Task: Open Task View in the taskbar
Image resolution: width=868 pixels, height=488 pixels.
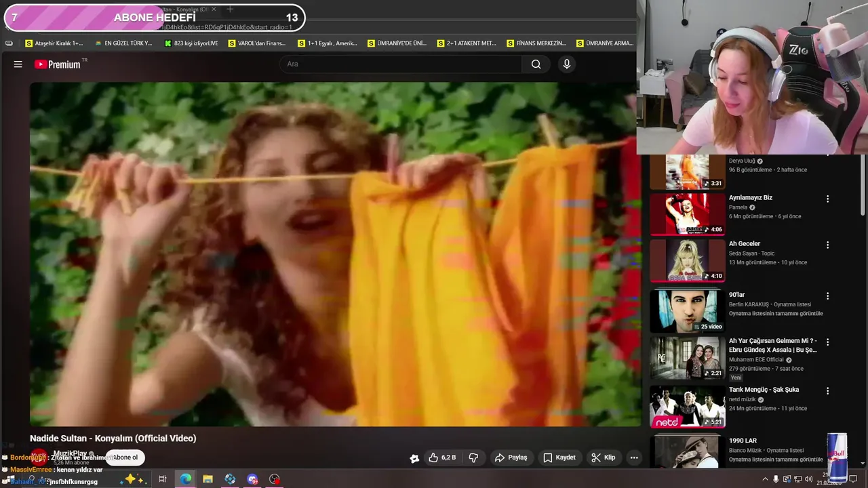Action: pos(163,479)
